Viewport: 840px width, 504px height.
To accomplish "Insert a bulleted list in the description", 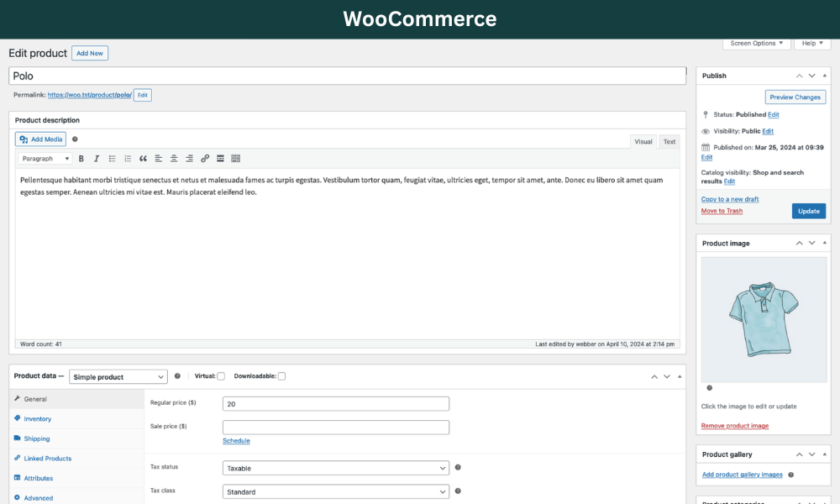I will point(113,159).
